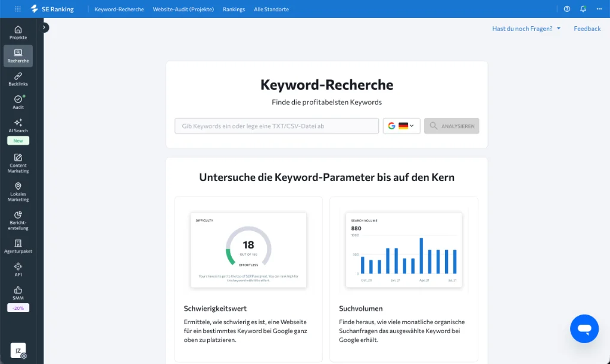
Task: Expand the Hast du noch Fragen dropdown
Action: point(527,29)
